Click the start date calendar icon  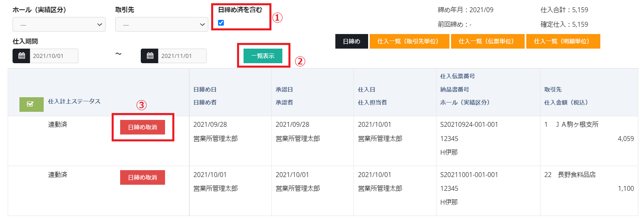[x=21, y=56]
